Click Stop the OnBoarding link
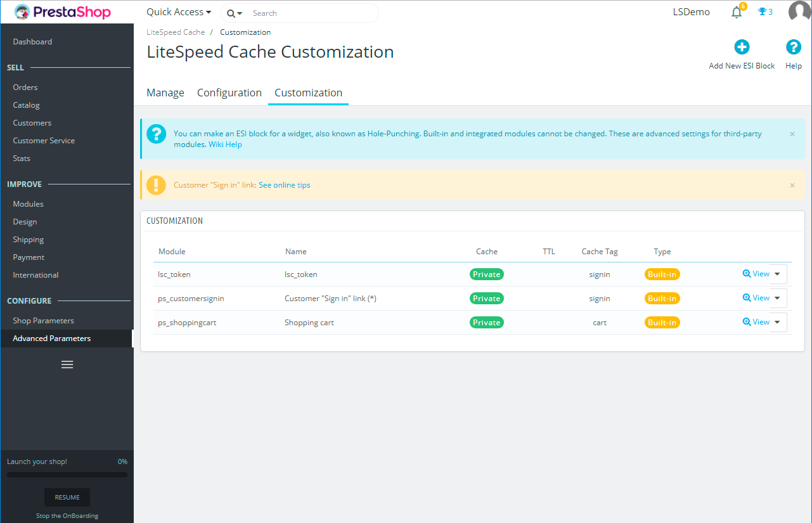Screen dimensions: 812x523 point(67,516)
